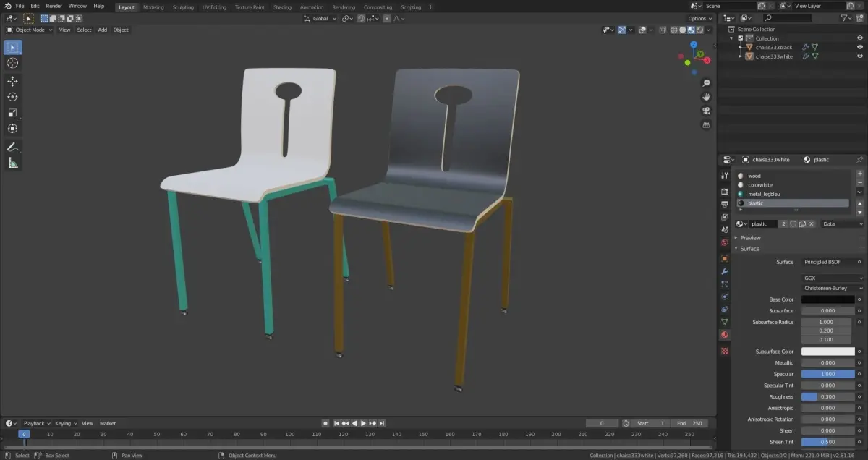Select the Measure tool
Viewport: 868px width, 460px height.
(x=12, y=163)
